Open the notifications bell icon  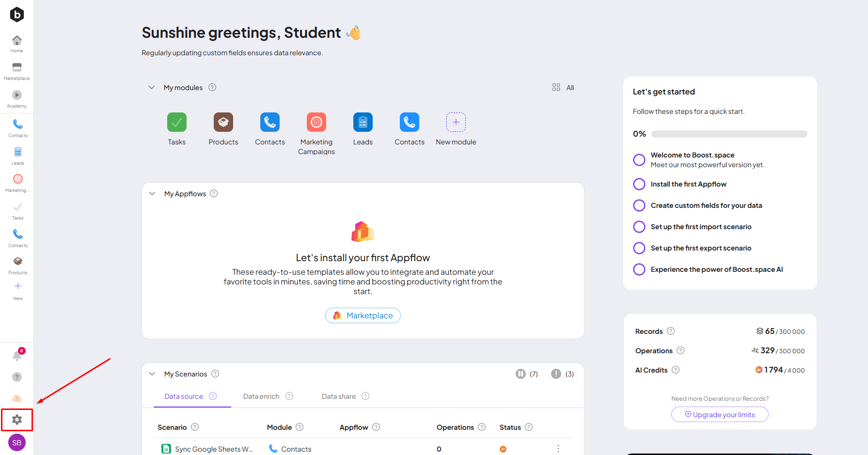17,356
